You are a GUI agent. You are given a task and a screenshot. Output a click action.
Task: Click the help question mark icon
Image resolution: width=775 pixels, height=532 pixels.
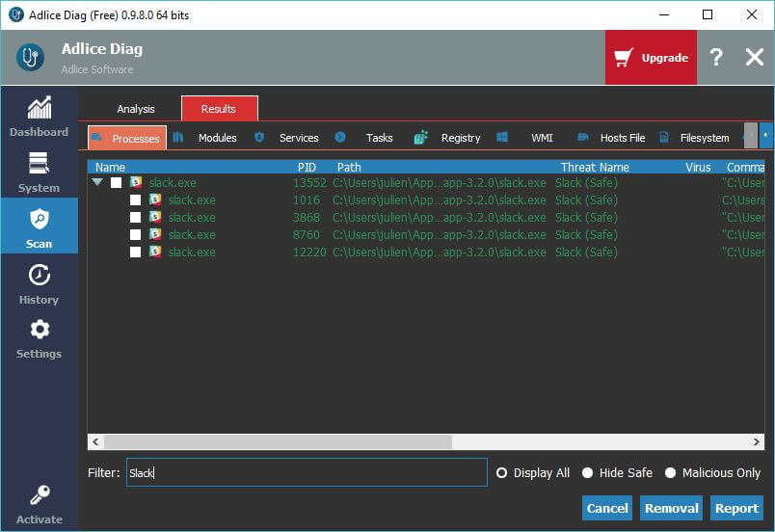pyautogui.click(x=715, y=58)
